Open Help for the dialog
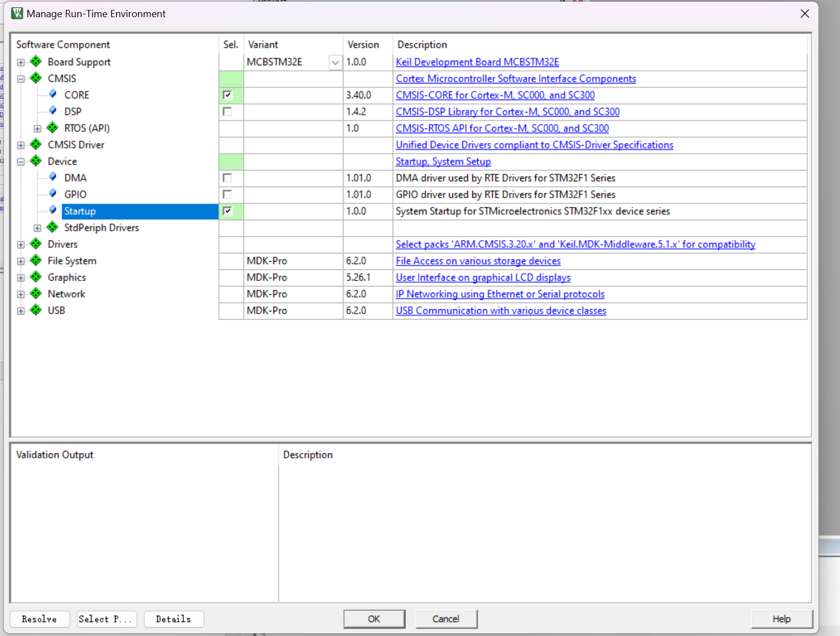The image size is (840, 636). tap(781, 619)
